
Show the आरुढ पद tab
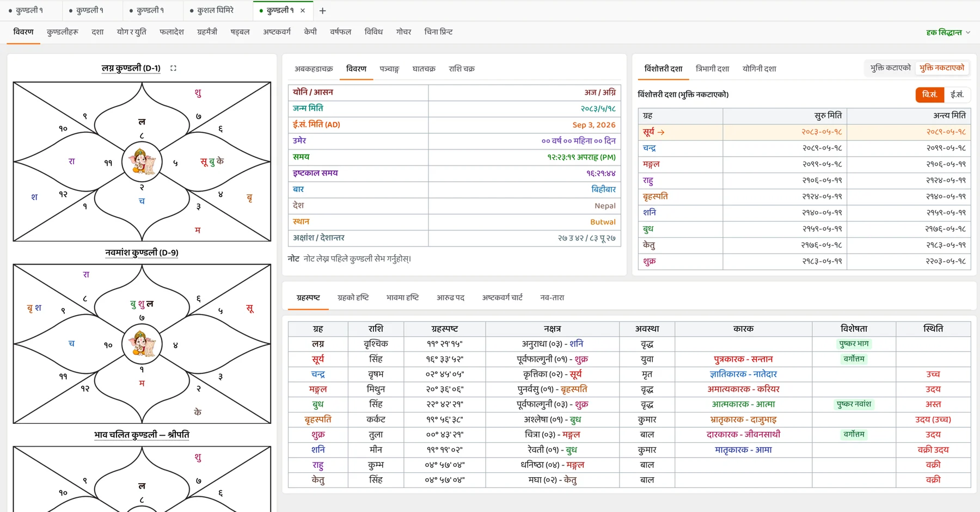(450, 298)
